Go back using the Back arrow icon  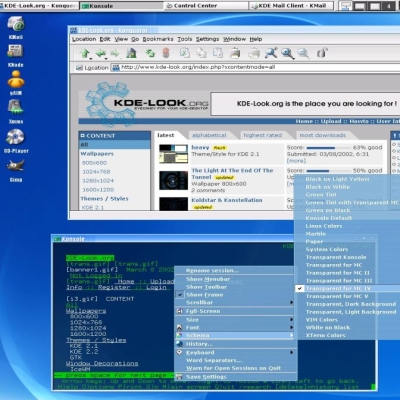[x=101, y=53]
